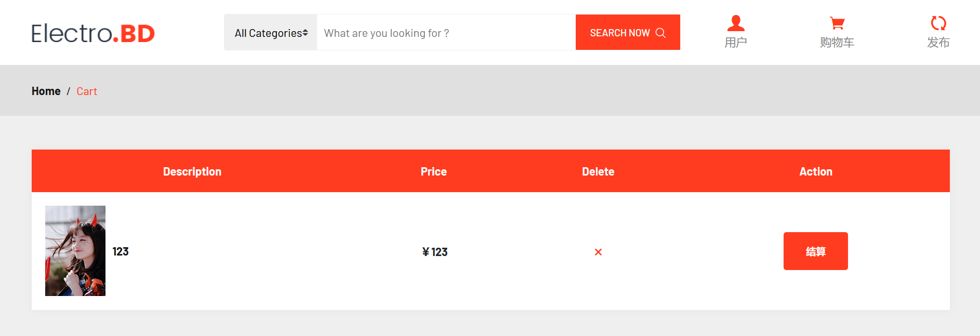Expand the All Categories dropdown
This screenshot has width=980, height=336.
271,33
